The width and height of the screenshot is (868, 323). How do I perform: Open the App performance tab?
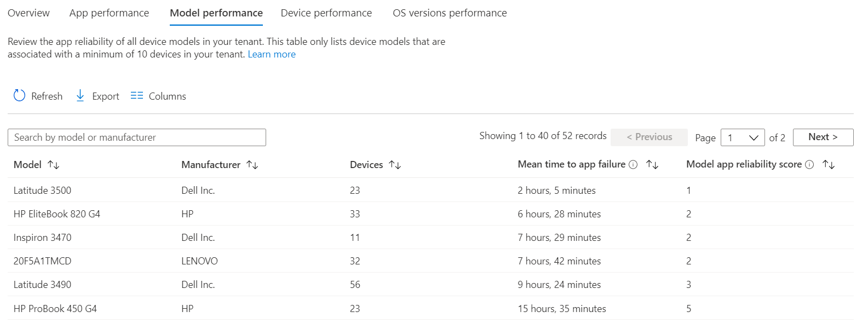tap(109, 13)
